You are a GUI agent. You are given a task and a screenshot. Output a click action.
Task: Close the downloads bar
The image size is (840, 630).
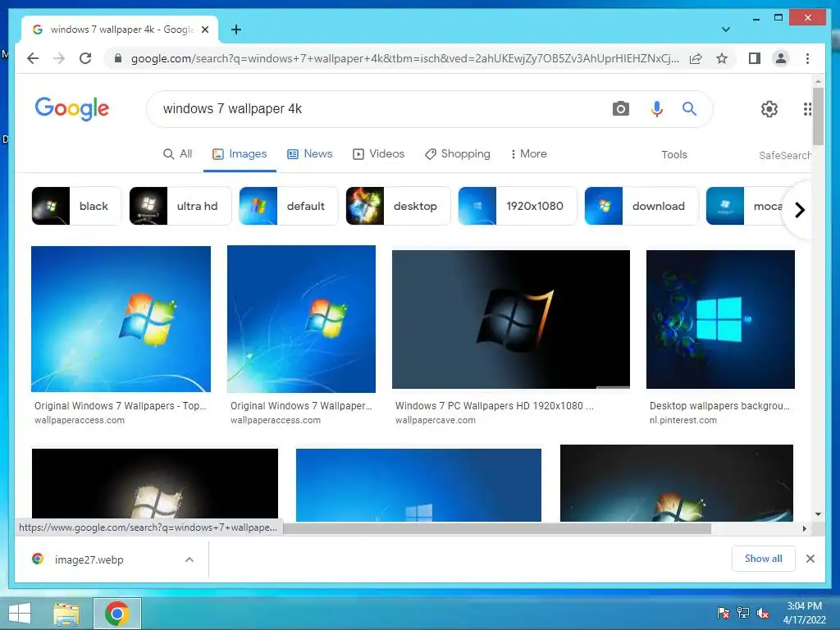[x=810, y=559]
